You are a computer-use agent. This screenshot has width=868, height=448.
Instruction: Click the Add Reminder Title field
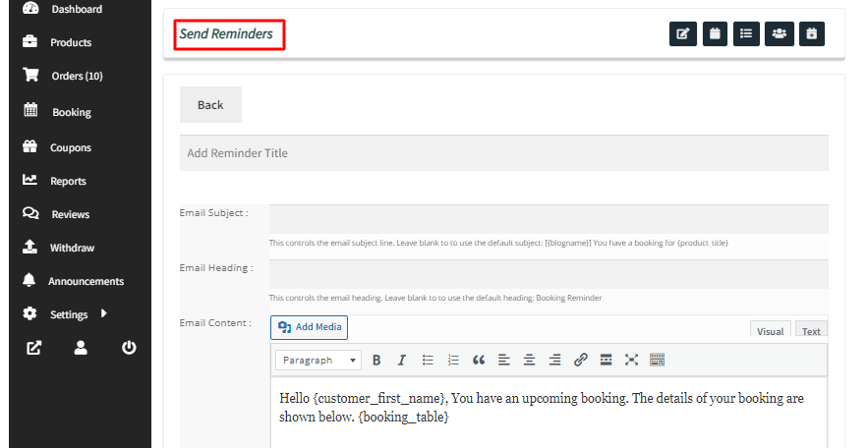[x=503, y=152]
